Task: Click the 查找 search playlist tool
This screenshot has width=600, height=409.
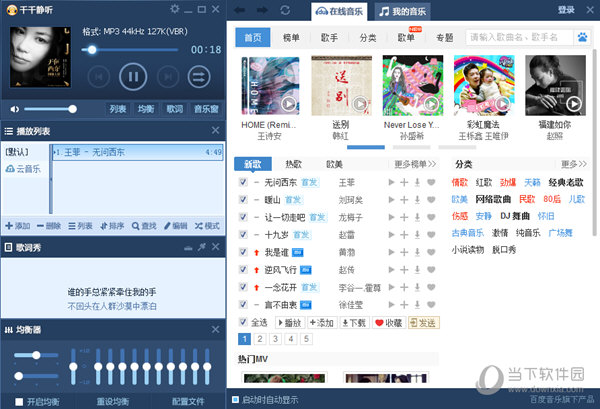Action: click(x=144, y=226)
